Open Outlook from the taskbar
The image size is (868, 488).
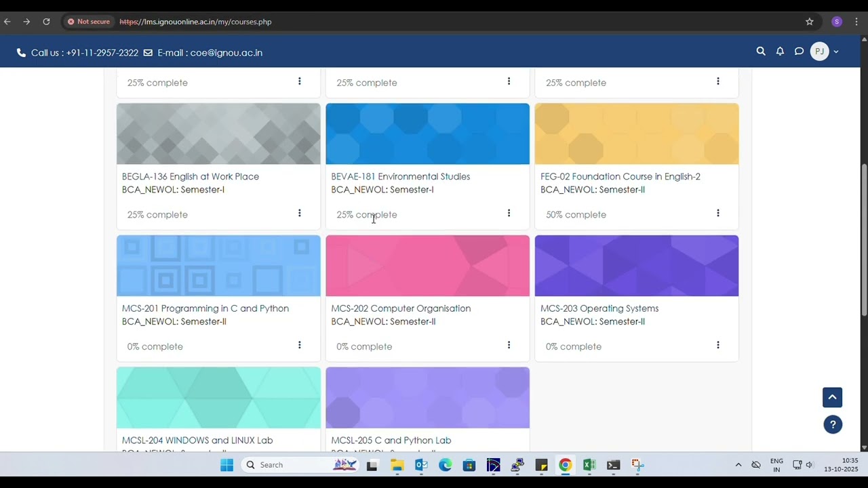[421, 465]
